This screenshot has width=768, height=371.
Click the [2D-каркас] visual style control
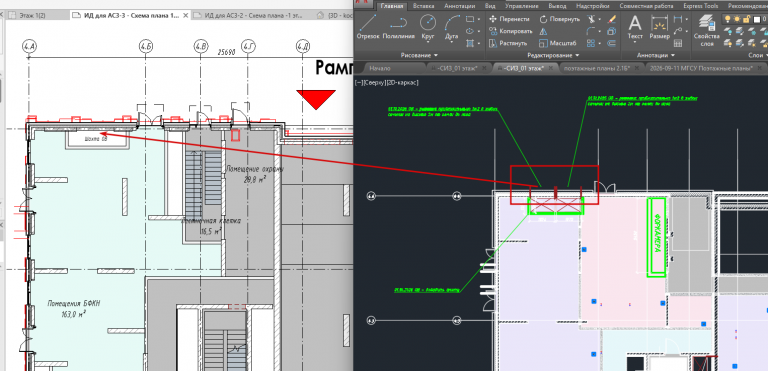click(x=403, y=82)
